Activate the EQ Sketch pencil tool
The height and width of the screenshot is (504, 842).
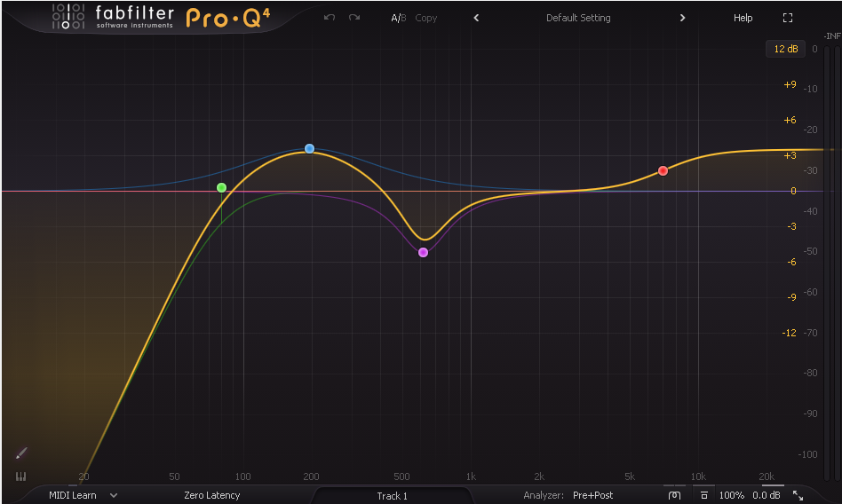(21, 453)
